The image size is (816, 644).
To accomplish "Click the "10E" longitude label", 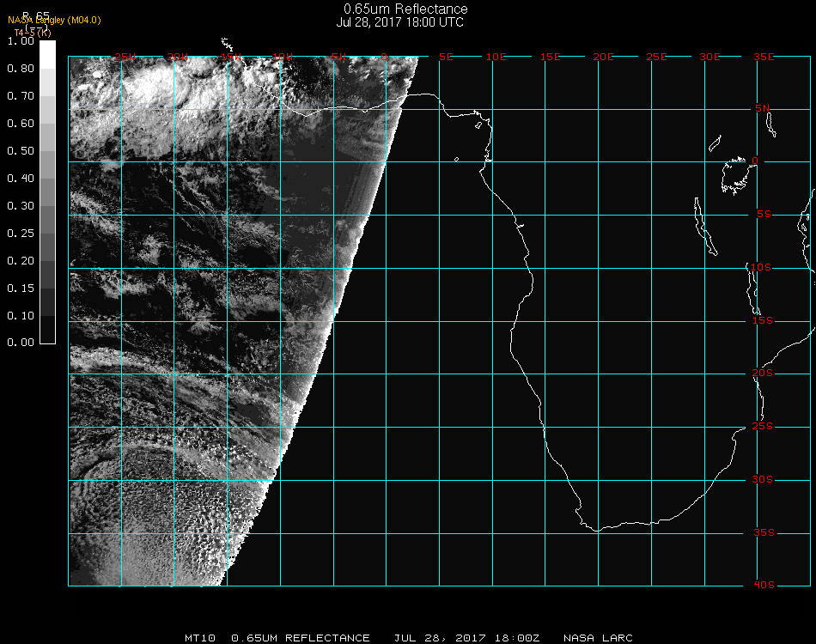I will [x=496, y=57].
